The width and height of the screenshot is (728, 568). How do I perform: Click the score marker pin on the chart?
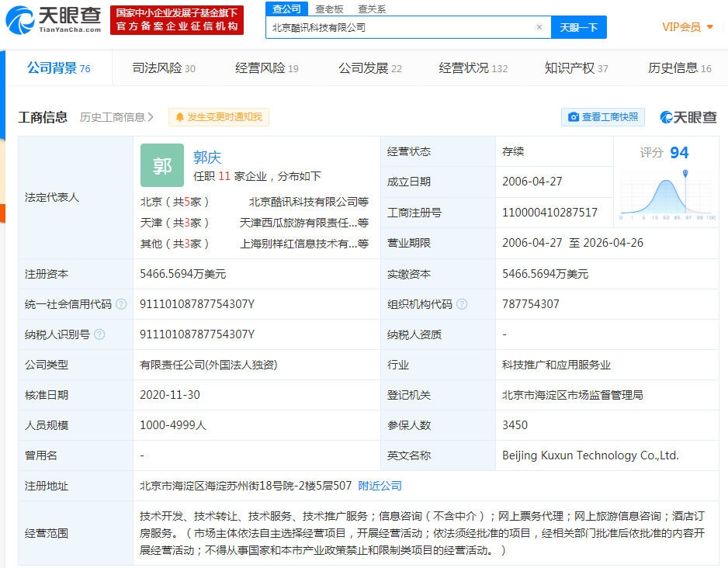pyautogui.click(x=685, y=174)
